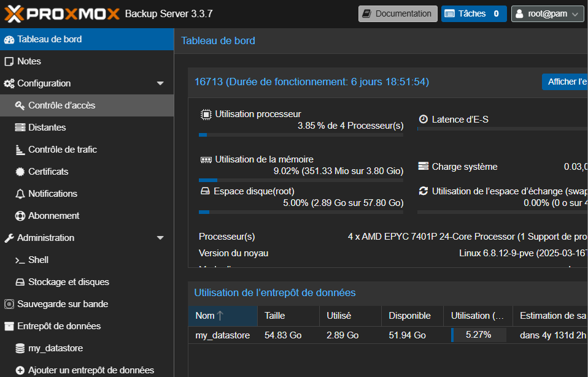This screenshot has width=588, height=377.
Task: Select Tableau de bord in the sidebar
Action: coord(87,39)
